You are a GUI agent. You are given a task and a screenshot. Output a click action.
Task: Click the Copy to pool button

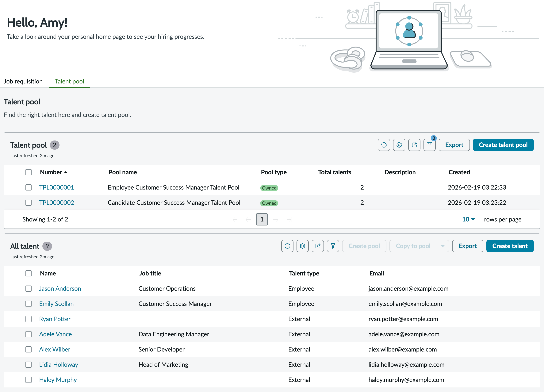[x=413, y=246]
